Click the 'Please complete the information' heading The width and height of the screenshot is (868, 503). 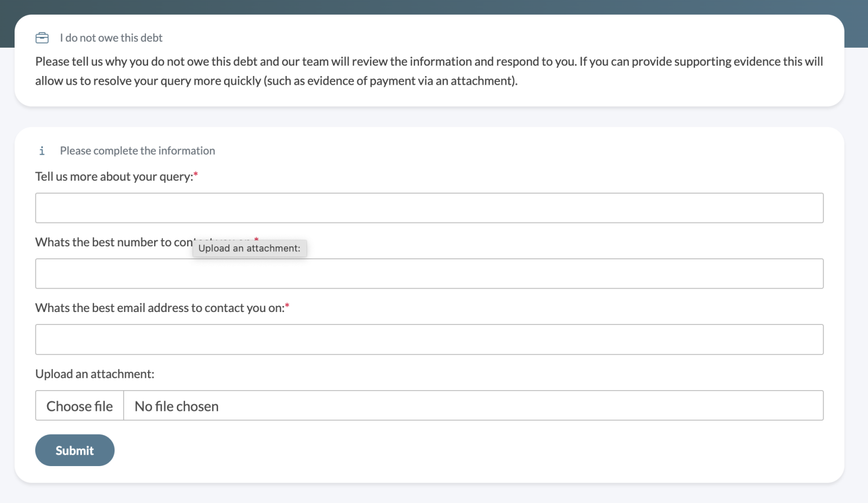tap(137, 151)
